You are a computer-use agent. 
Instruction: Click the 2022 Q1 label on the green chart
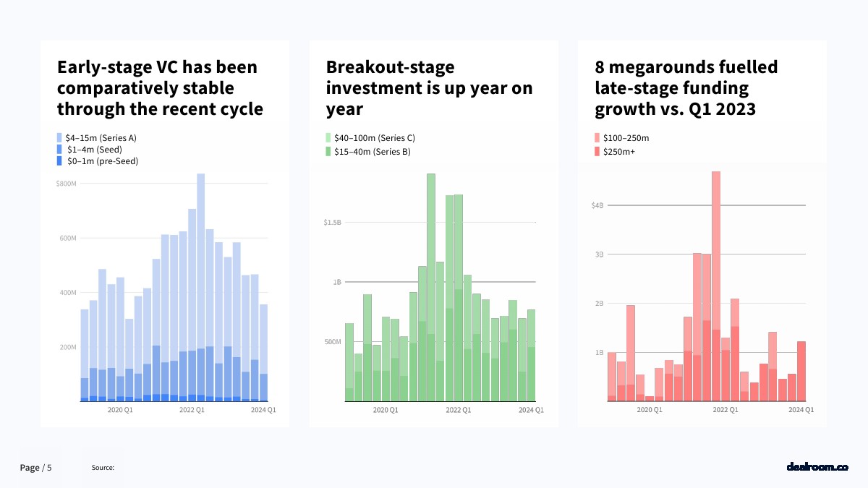pos(458,410)
